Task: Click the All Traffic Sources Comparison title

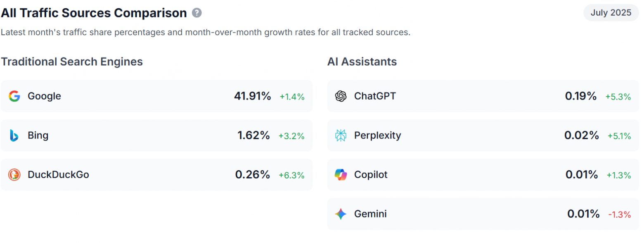Action: pos(94,13)
